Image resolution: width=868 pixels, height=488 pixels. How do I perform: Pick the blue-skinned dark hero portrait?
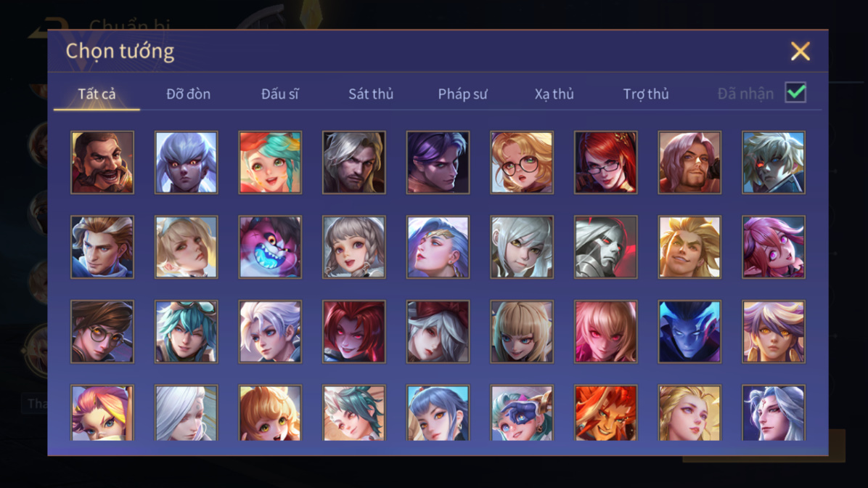(x=689, y=332)
